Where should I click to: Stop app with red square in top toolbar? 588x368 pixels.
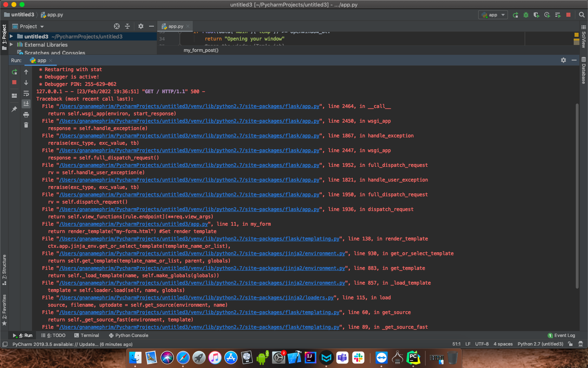tap(568, 15)
